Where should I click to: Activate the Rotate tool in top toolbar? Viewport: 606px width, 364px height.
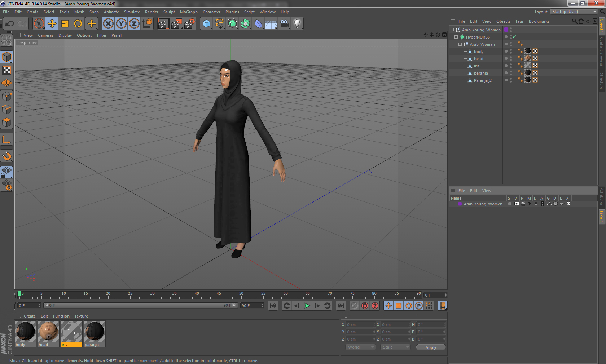click(78, 24)
